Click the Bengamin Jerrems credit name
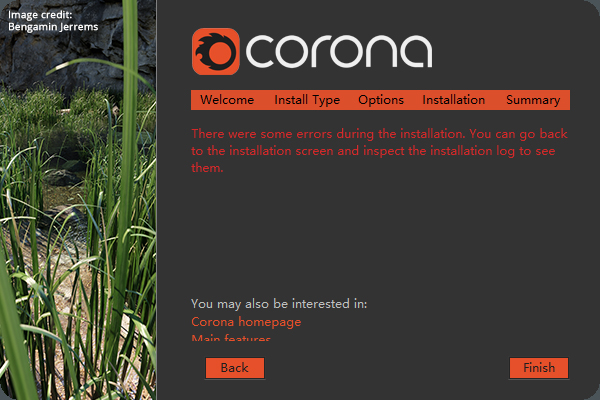 tap(53, 27)
